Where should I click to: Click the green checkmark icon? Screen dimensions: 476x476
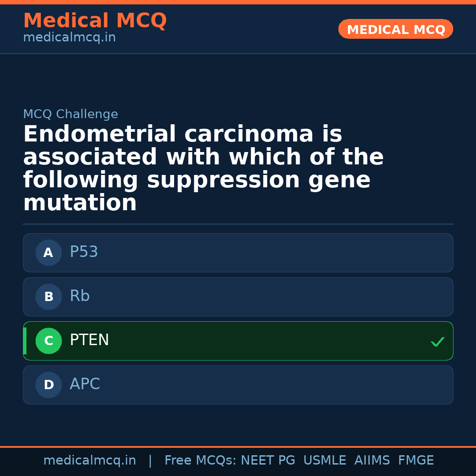437,342
